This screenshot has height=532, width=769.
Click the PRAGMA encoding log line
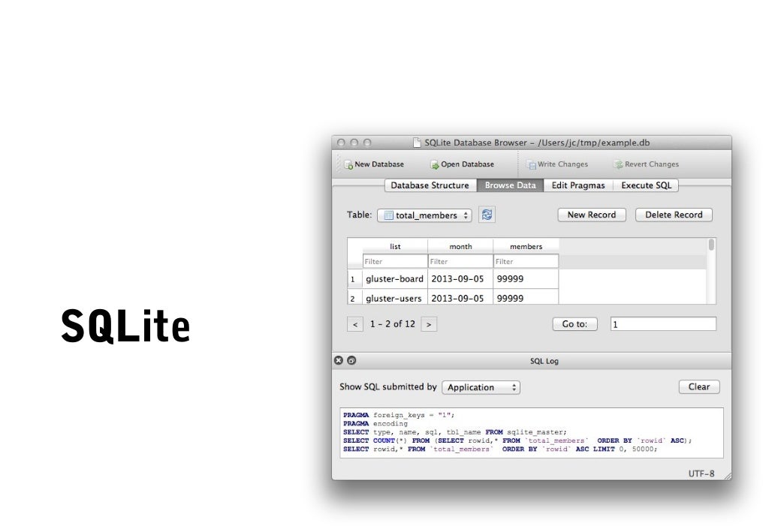[375, 423]
